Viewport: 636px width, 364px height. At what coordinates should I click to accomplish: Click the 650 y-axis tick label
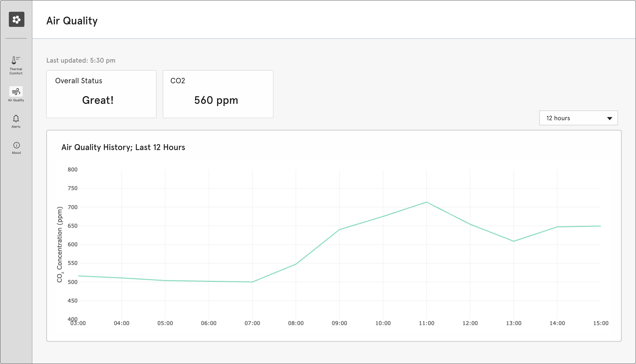(x=73, y=226)
